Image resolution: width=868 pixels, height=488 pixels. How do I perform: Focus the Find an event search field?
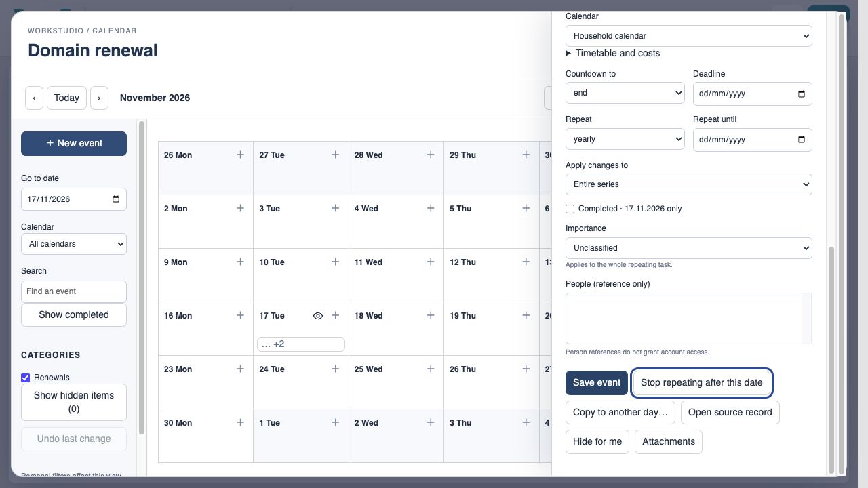coord(74,291)
